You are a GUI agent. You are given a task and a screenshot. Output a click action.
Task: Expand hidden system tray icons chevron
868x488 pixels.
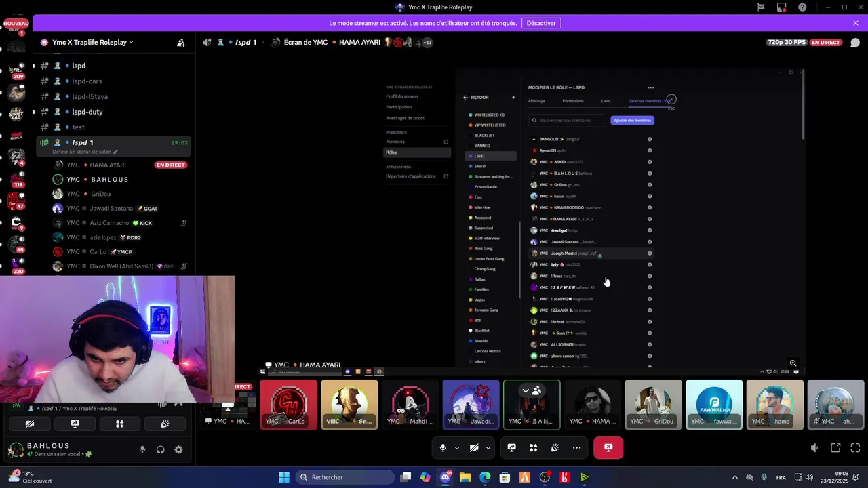click(734, 477)
